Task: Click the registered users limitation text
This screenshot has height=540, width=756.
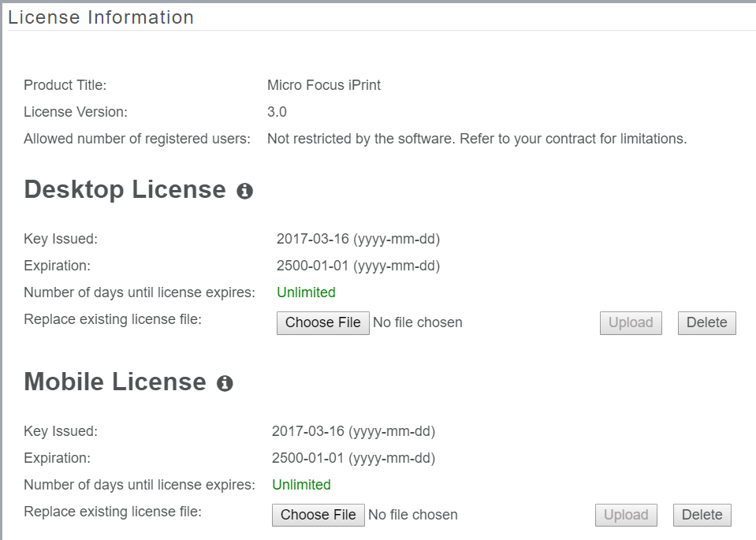Action: click(477, 139)
